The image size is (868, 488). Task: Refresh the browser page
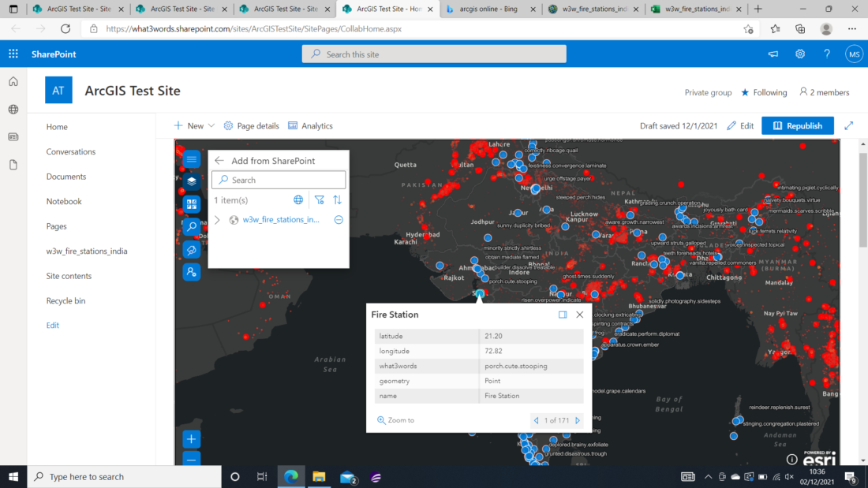point(65,28)
